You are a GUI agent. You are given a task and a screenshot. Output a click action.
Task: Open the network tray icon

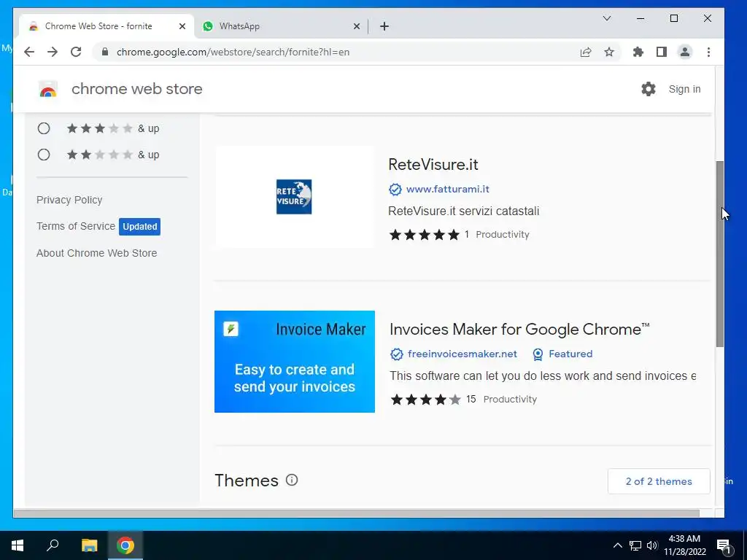click(x=635, y=545)
